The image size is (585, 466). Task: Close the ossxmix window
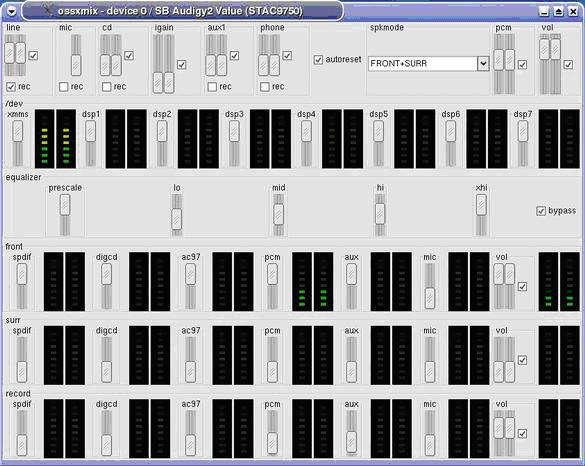pyautogui.click(x=573, y=12)
